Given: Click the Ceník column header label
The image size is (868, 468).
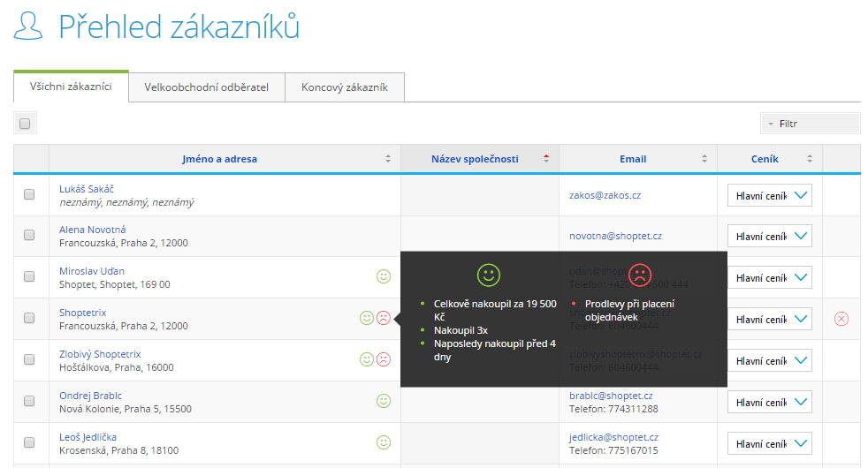Looking at the screenshot, I should (765, 159).
